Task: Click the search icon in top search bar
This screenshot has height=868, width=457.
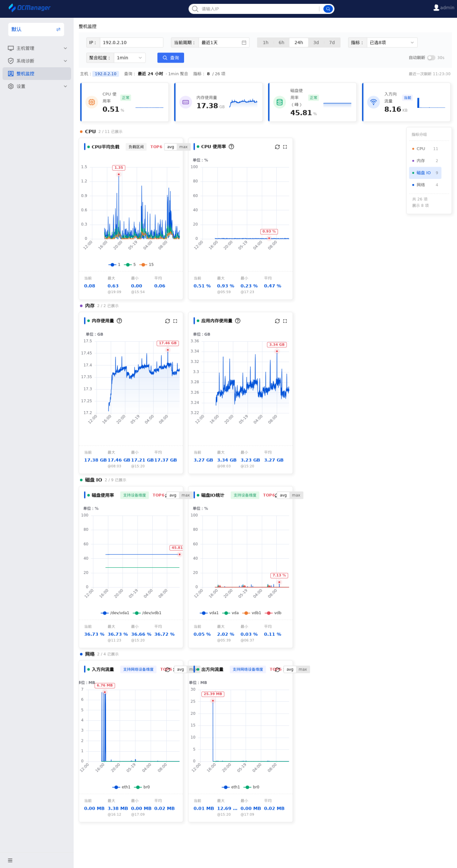Action: point(328,9)
